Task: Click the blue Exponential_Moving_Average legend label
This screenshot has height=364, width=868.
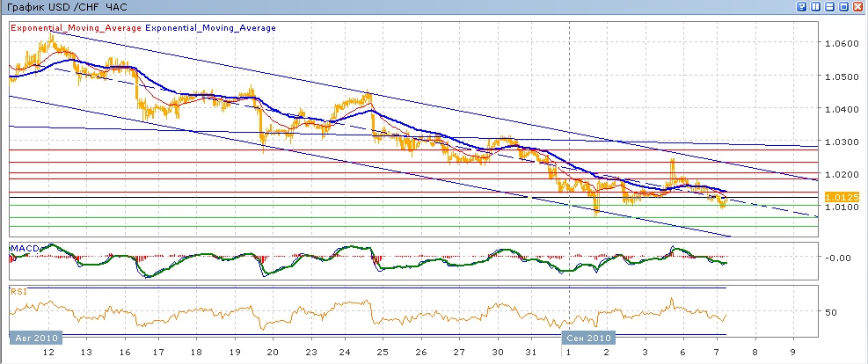Action: coord(210,28)
